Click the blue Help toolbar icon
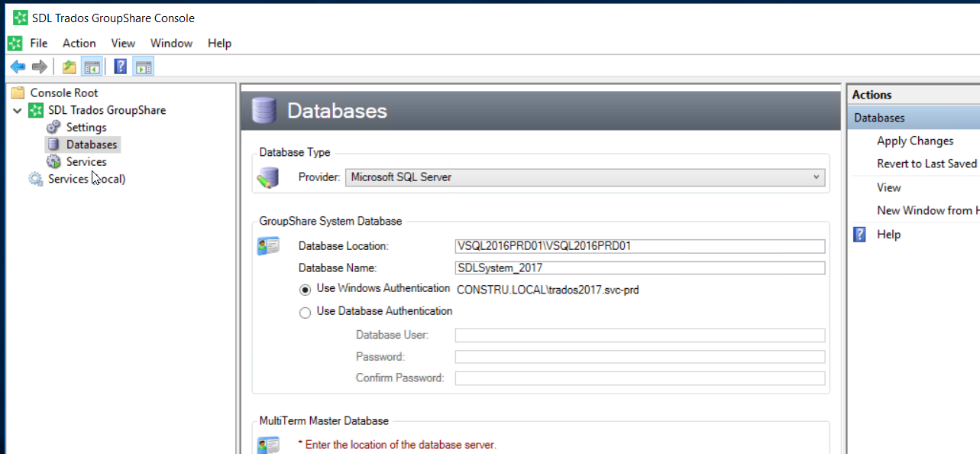This screenshot has height=454, width=980. tap(120, 67)
